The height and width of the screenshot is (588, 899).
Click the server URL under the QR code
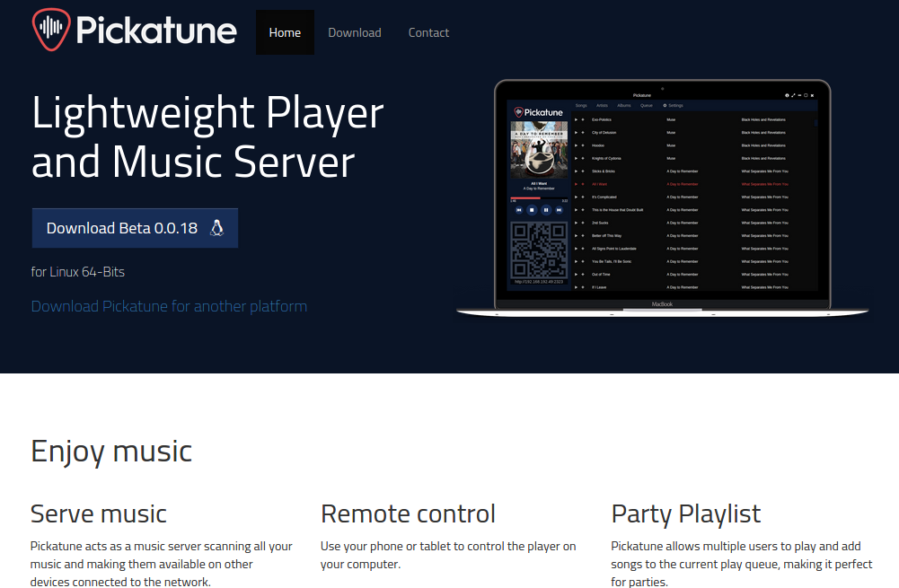click(x=539, y=282)
